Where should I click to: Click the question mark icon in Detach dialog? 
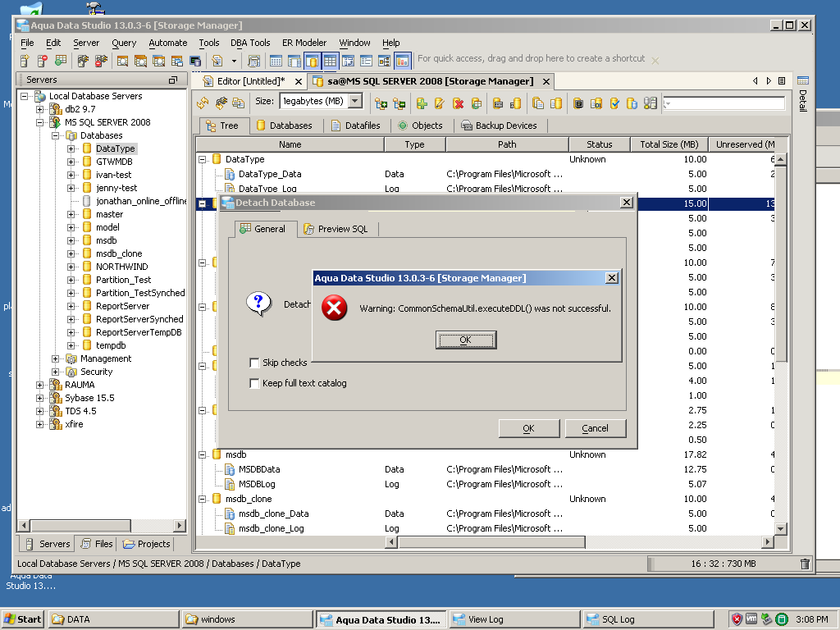[258, 304]
